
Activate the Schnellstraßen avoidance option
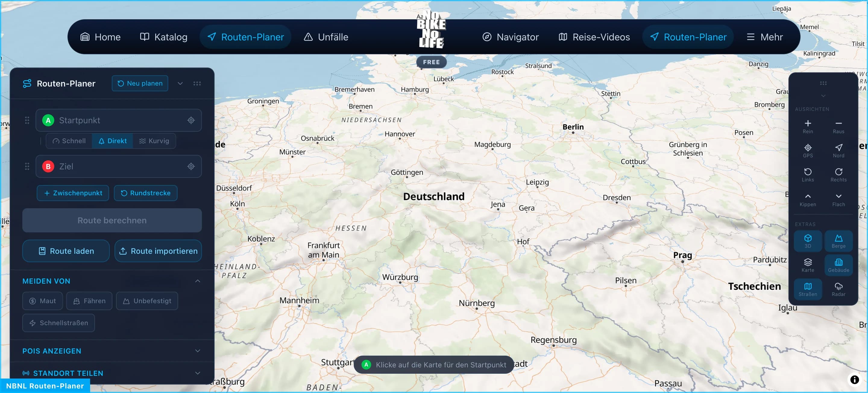pos(58,322)
